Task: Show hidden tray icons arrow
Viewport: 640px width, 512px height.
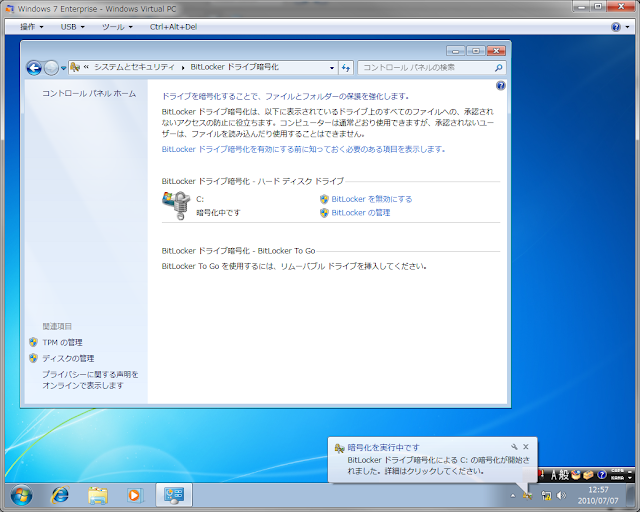Action: 513,496
